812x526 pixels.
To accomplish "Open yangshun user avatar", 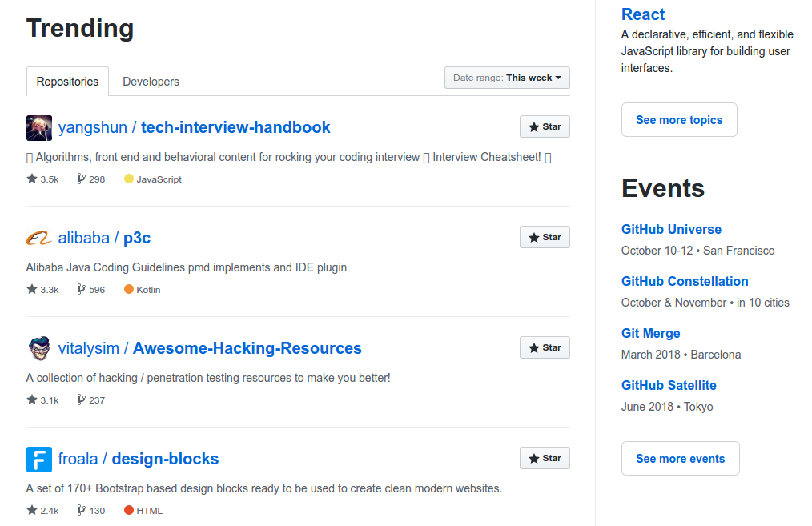I will point(39,128).
